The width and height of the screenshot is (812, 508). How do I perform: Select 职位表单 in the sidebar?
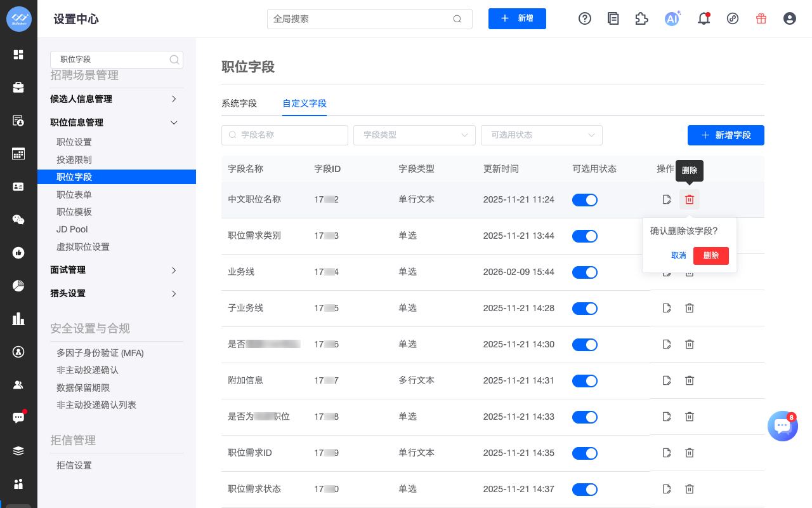tap(74, 195)
